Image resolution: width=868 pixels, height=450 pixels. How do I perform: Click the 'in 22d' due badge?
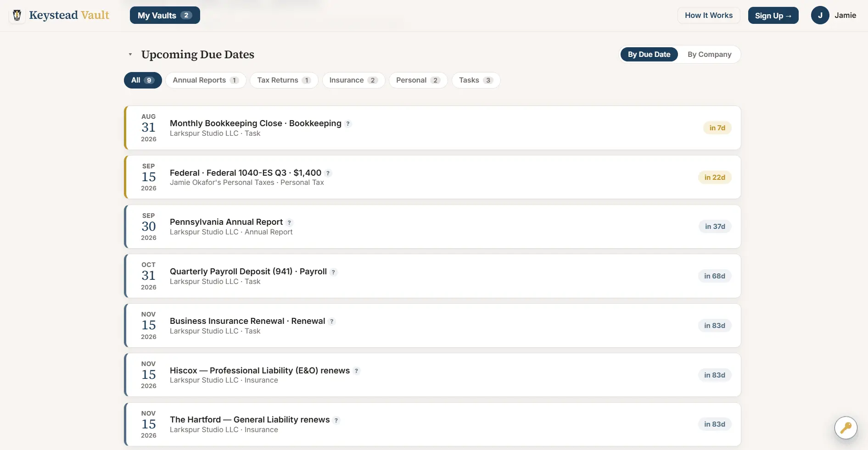[715, 178]
